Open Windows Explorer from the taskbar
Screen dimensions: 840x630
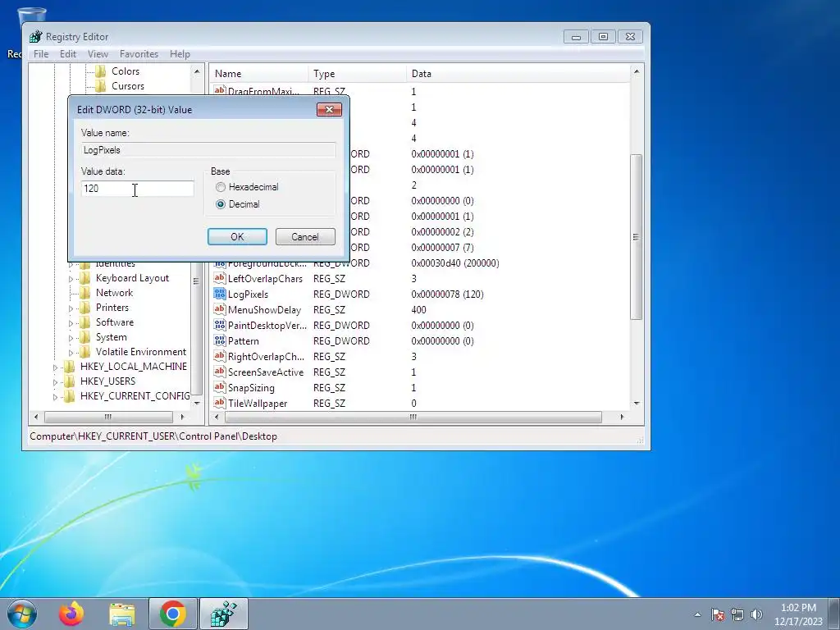122,614
